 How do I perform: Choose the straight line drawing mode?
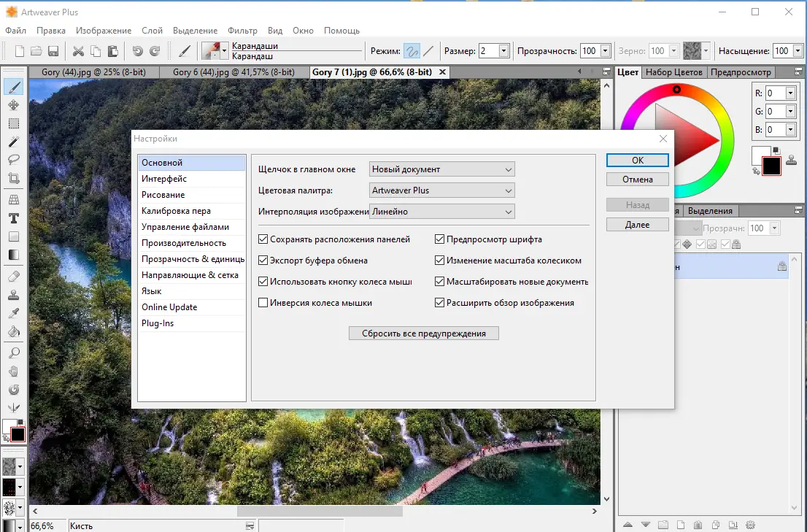point(429,51)
